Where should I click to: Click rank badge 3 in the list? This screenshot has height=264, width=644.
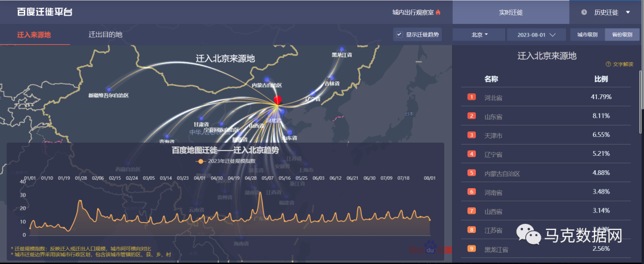tap(472, 135)
